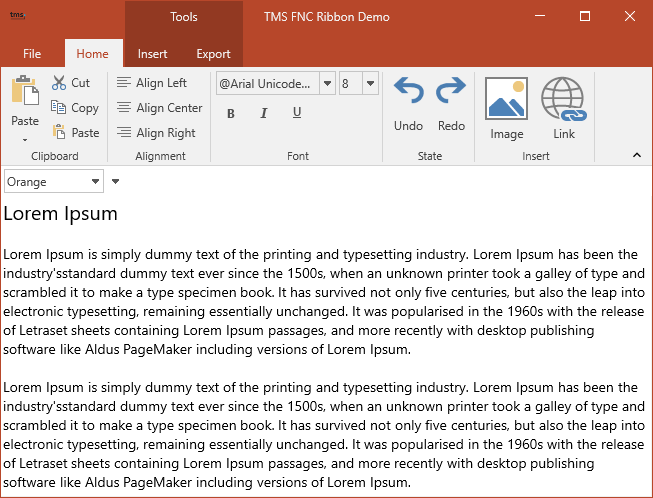Open the File menu tab

pos(32,54)
